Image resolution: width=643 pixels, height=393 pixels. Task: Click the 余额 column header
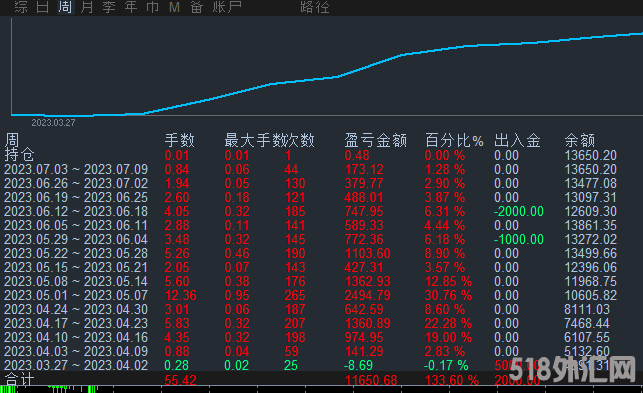click(x=579, y=140)
